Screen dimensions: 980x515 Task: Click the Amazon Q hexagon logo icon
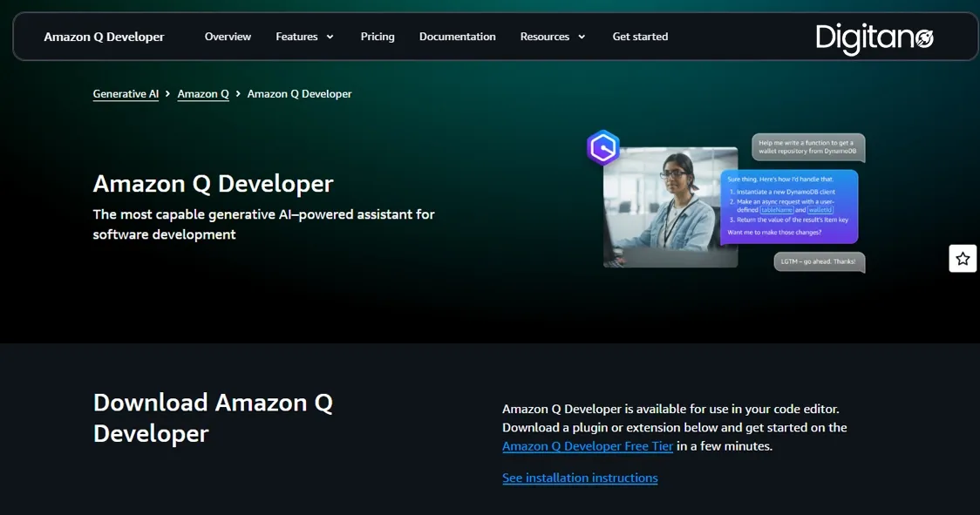[x=603, y=148]
